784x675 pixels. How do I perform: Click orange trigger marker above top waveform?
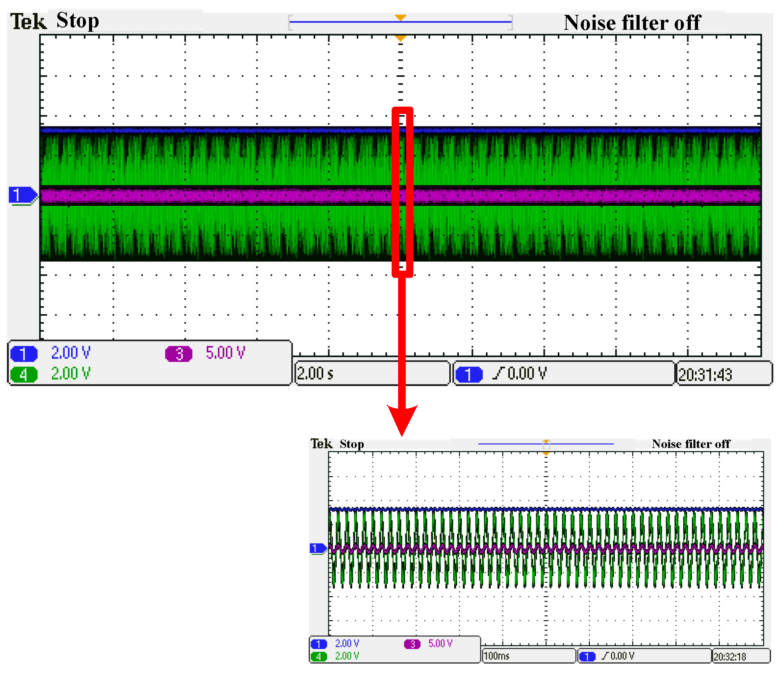(400, 38)
